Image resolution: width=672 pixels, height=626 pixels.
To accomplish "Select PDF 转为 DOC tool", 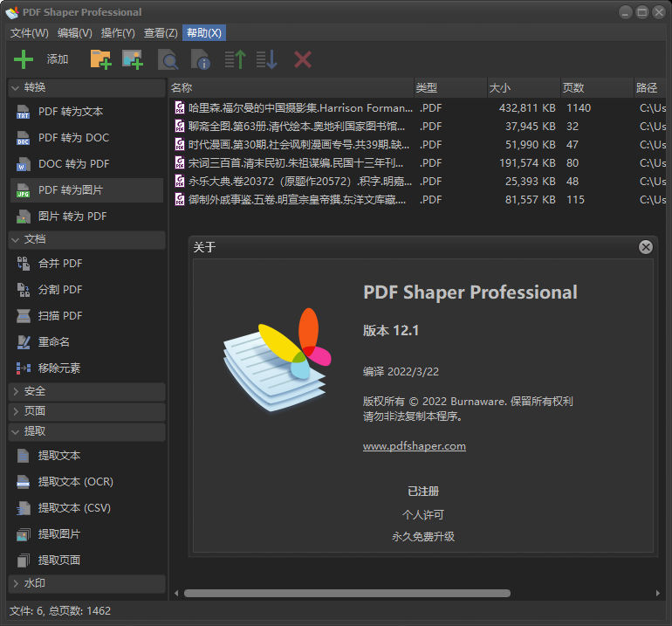I will (86, 138).
